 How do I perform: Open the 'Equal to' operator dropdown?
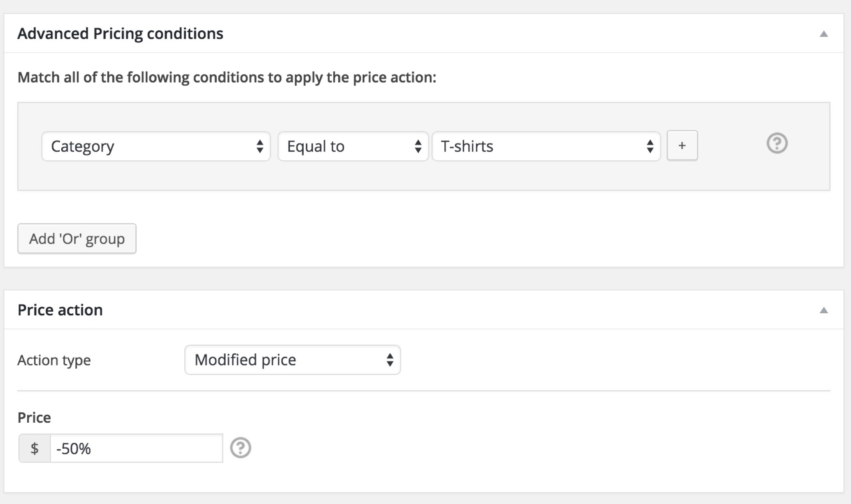point(353,147)
